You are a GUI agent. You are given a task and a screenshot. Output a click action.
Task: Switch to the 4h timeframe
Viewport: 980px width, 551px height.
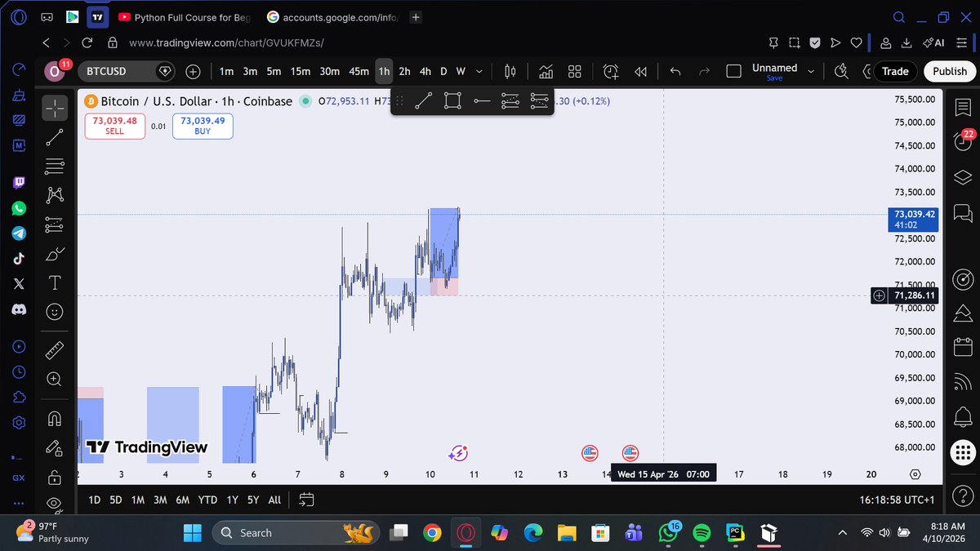(425, 72)
